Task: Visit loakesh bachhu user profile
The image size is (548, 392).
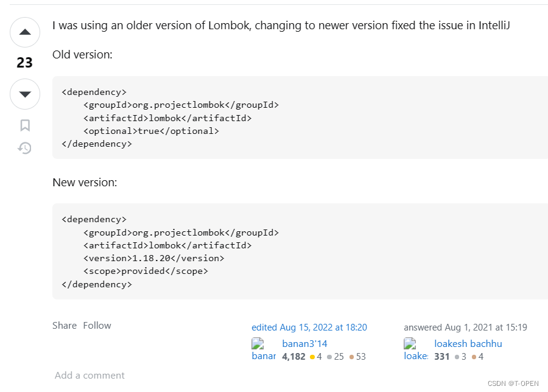Action: 468,344
